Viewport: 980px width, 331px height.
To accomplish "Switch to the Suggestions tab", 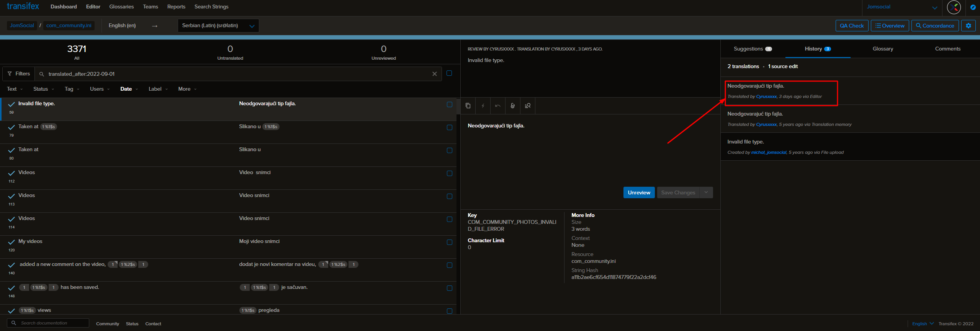I will (752, 49).
